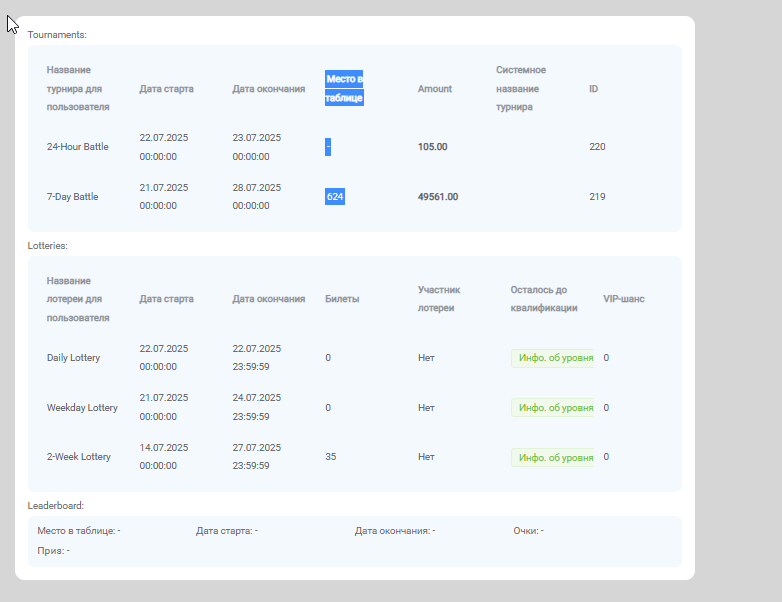Click the 'Название лотереи для пользователя' column header
The image size is (782, 602).
(78, 299)
